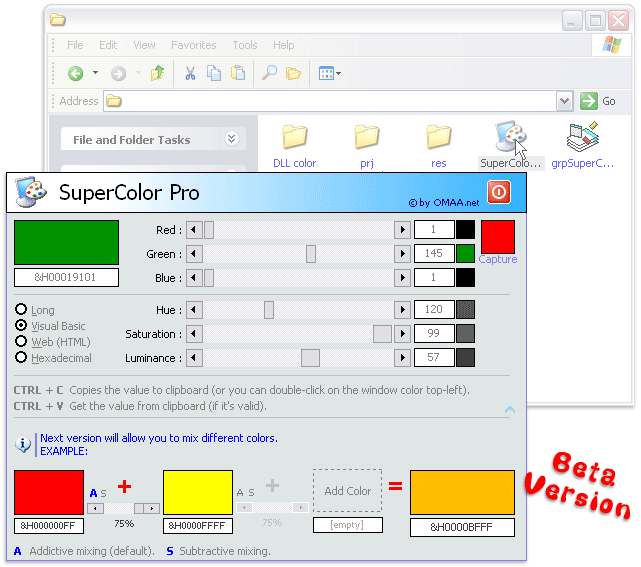Click the Capture link
The image size is (641, 567).
tap(498, 259)
